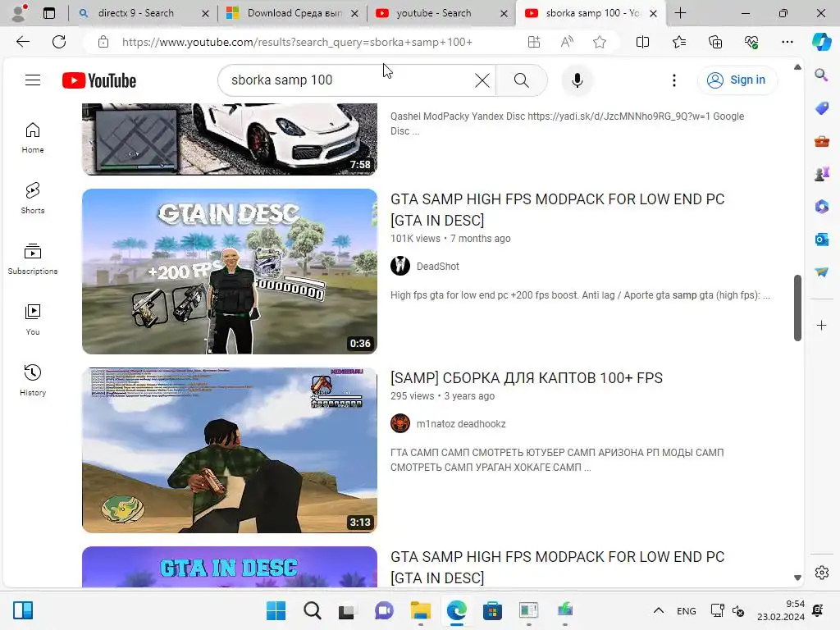Screen dimensions: 840x630
Task: Open File Explorer from taskbar
Action: (x=421, y=610)
